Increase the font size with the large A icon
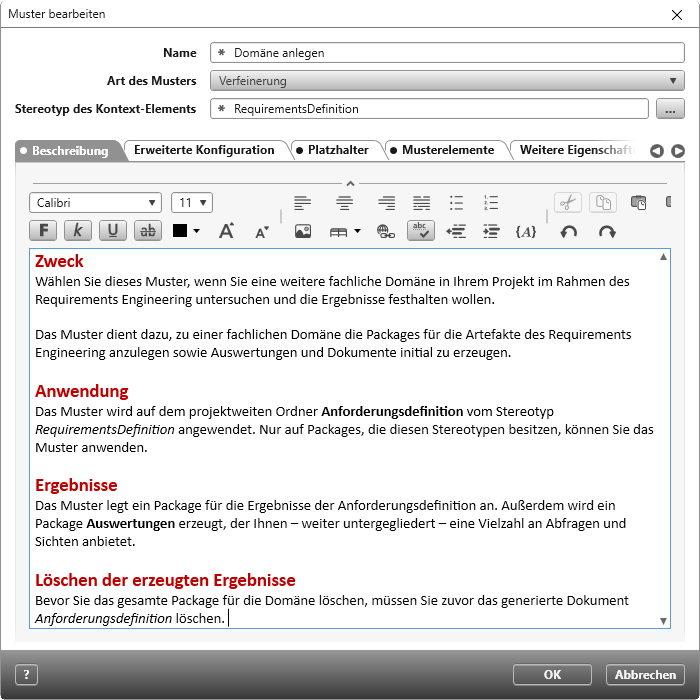Screen dimensions: 700x700 pyautogui.click(x=226, y=231)
